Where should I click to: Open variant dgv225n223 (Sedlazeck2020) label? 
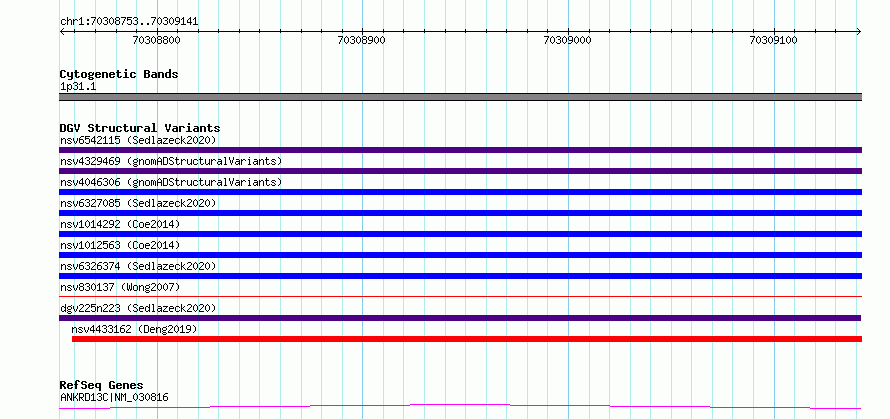tap(138, 308)
